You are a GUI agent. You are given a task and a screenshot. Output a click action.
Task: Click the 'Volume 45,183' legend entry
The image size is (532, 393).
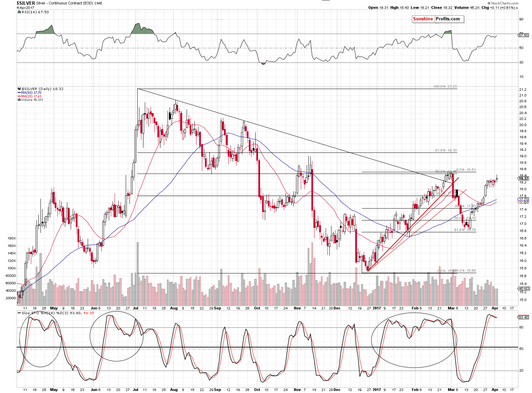pyautogui.click(x=32, y=100)
